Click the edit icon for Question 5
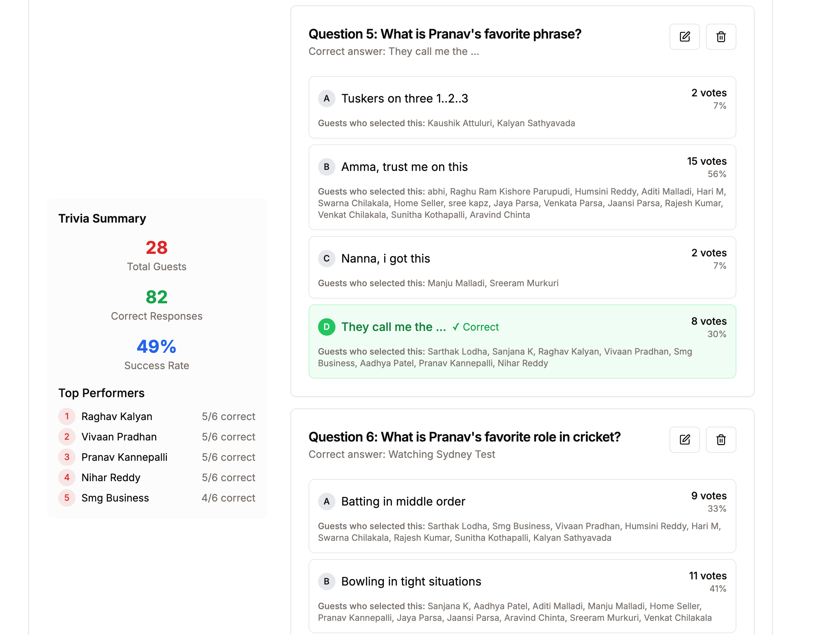The height and width of the screenshot is (635, 840). coord(684,37)
